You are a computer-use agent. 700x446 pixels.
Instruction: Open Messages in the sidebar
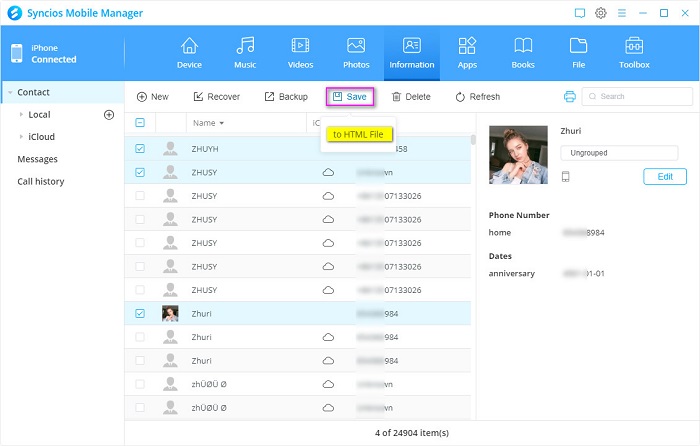tap(37, 159)
